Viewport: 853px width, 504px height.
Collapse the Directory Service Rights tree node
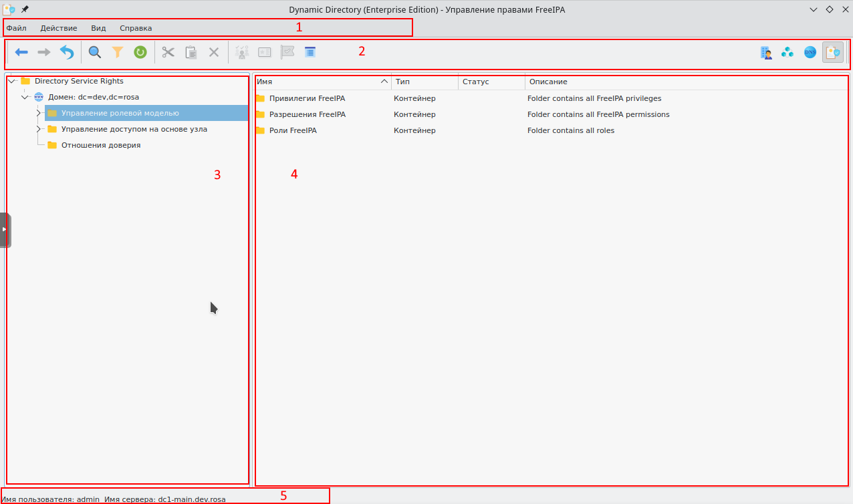11,81
